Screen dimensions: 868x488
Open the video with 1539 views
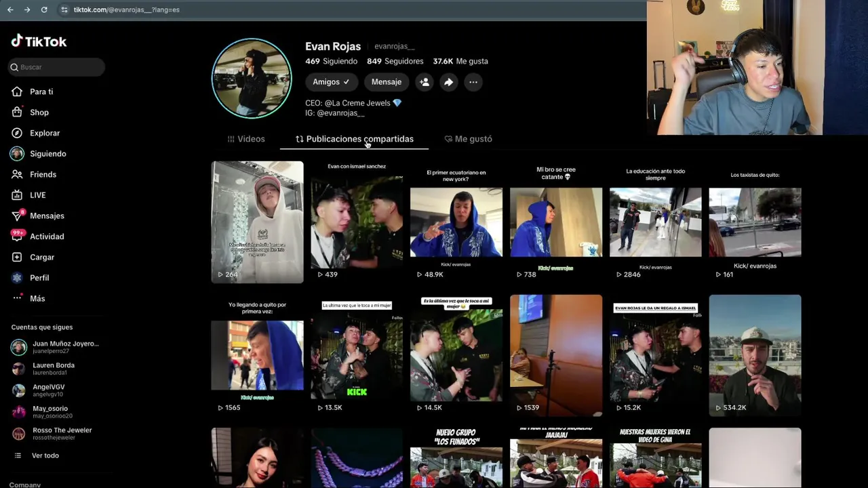pos(556,355)
